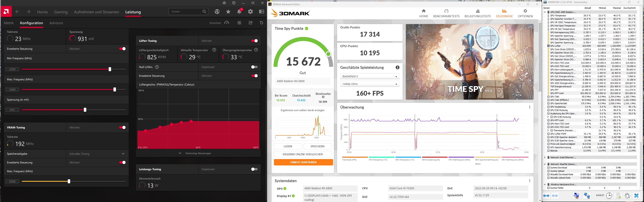Open the Battlefield V game dropdown
The height and width of the screenshot is (202, 644).
tap(369, 76)
